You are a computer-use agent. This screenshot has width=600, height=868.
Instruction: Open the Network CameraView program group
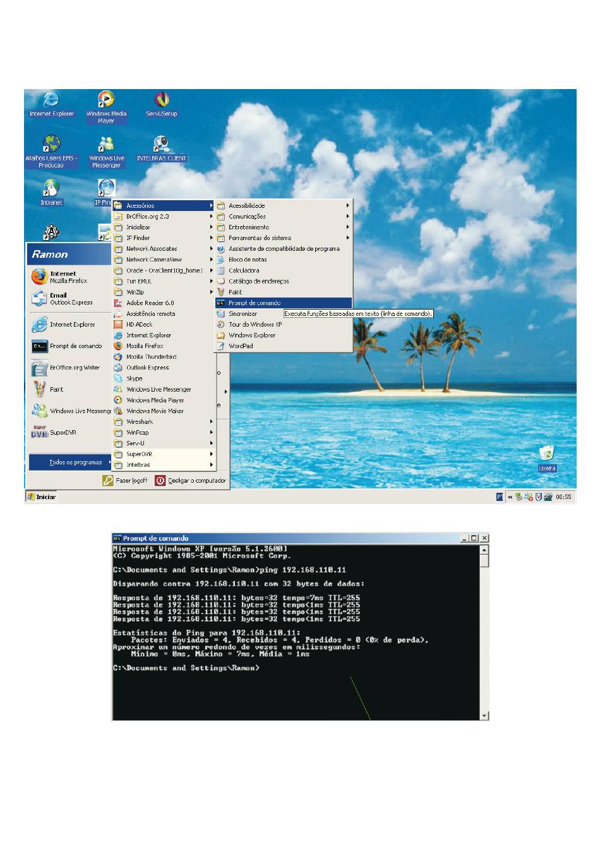click(164, 260)
